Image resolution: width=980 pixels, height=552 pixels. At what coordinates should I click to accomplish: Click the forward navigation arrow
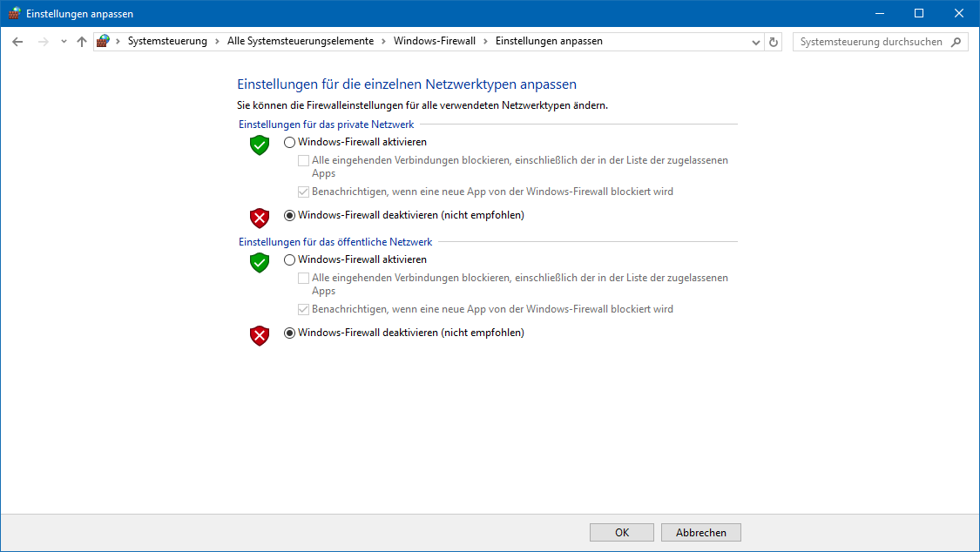[43, 42]
